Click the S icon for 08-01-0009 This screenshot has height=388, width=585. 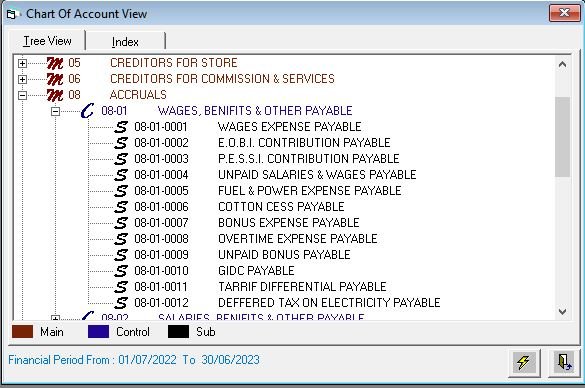click(x=121, y=255)
